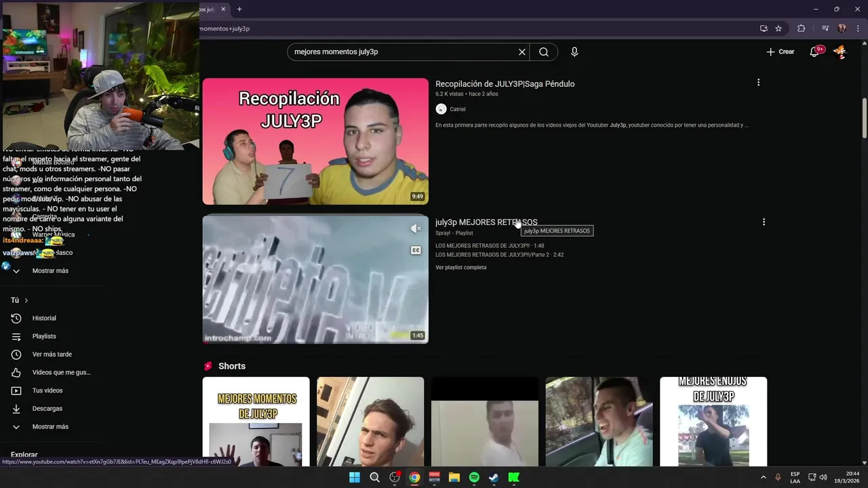Focus the browser address bar
This screenshot has width=868, height=488.
[x=475, y=28]
